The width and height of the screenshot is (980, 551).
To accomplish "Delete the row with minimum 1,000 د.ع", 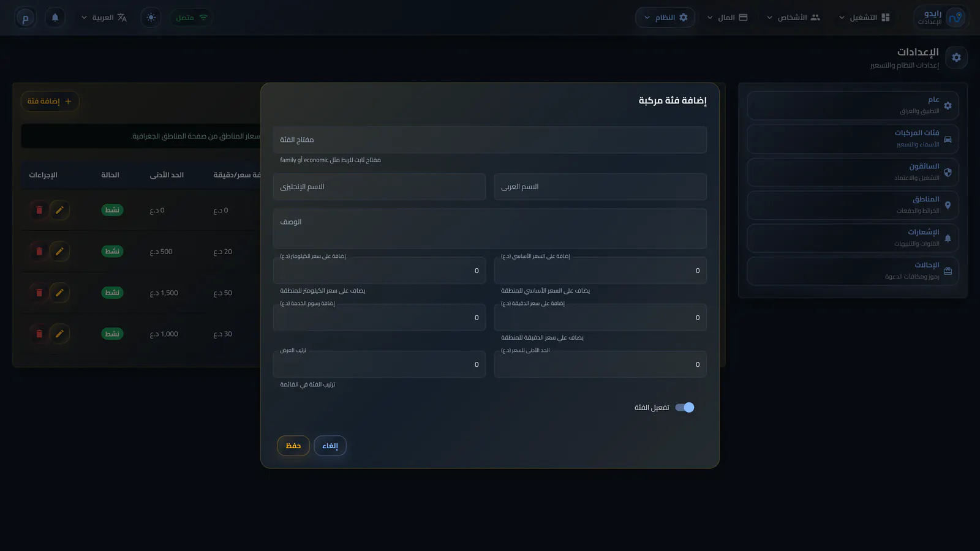I will click(x=39, y=334).
